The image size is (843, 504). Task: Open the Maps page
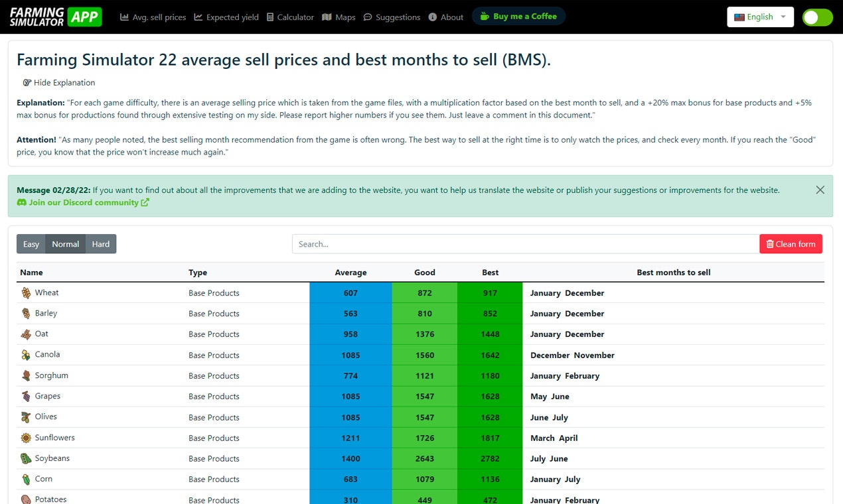click(339, 17)
